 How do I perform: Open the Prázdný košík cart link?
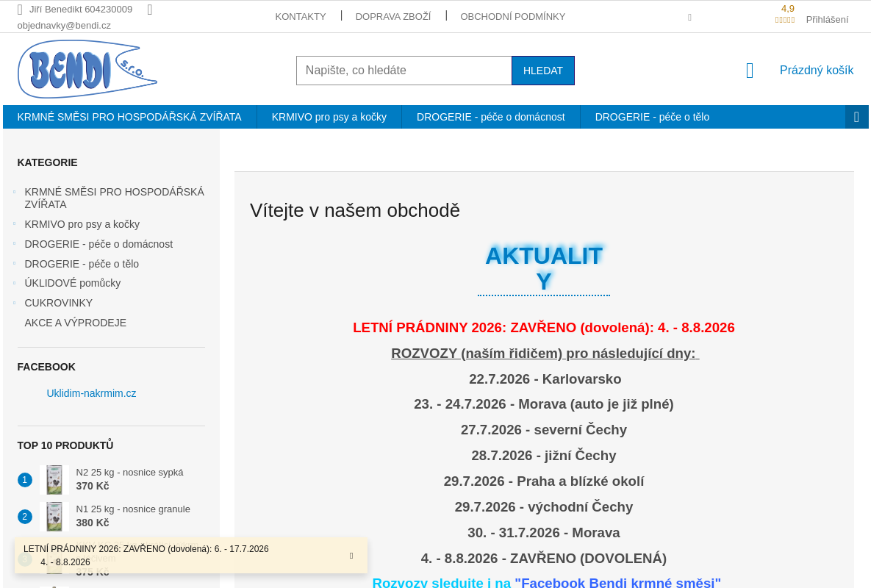coord(817,71)
